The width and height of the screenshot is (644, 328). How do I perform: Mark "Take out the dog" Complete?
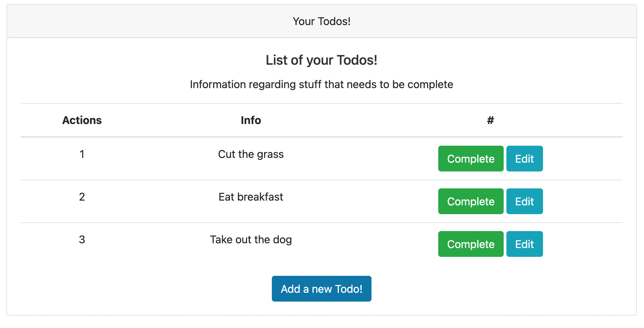coord(470,244)
